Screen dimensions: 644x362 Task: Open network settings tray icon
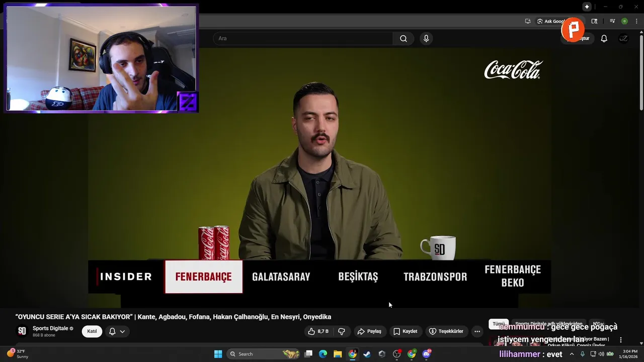point(593,354)
